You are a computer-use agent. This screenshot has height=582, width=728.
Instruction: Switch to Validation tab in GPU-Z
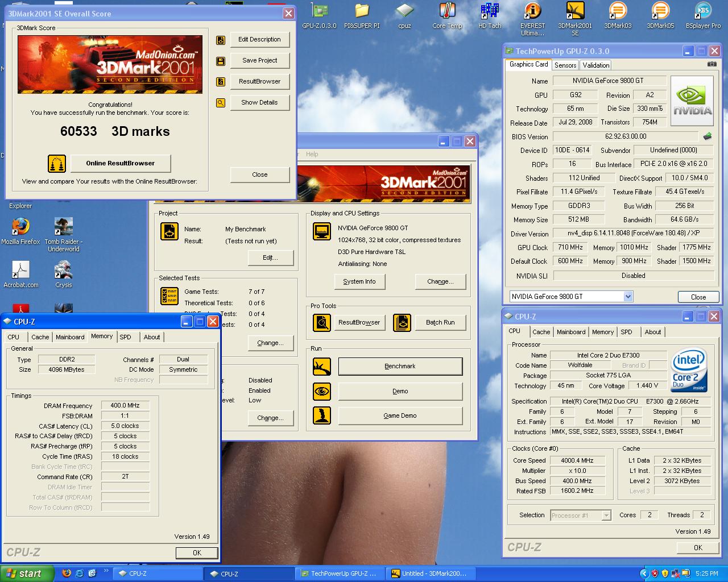click(596, 65)
